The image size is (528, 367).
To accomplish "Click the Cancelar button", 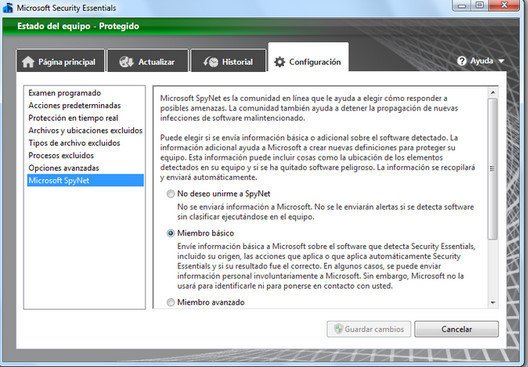I will coord(456,329).
